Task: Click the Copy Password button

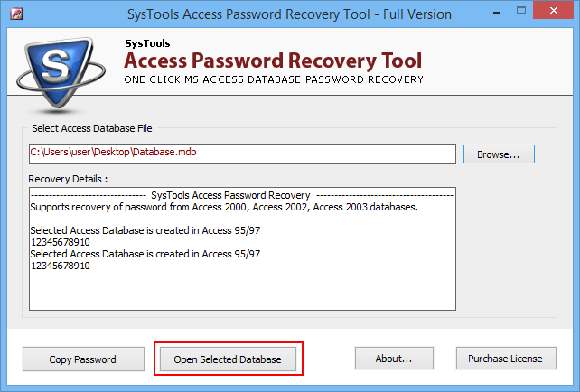Action: (x=83, y=359)
